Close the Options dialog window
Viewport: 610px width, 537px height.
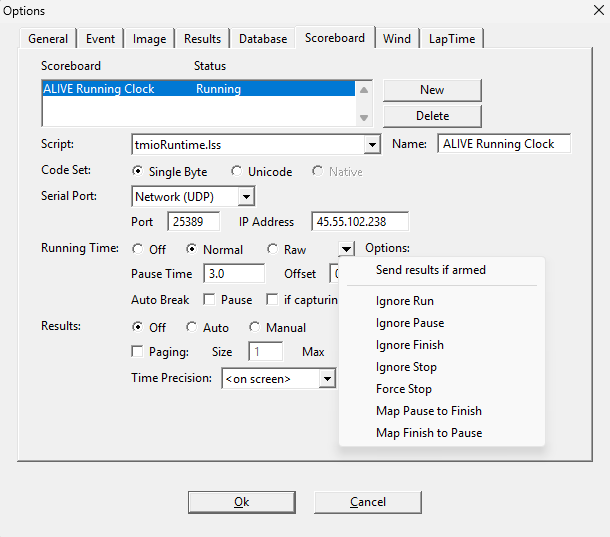coord(599,10)
